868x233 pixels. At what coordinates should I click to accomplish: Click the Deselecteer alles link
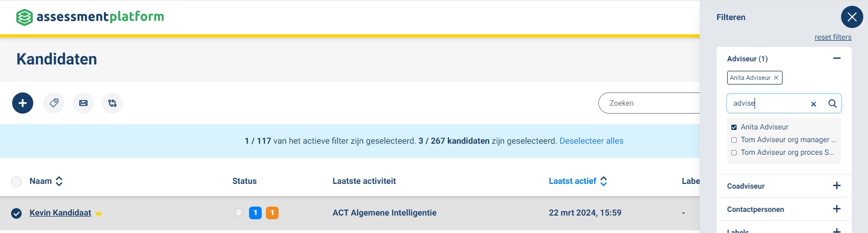(591, 141)
